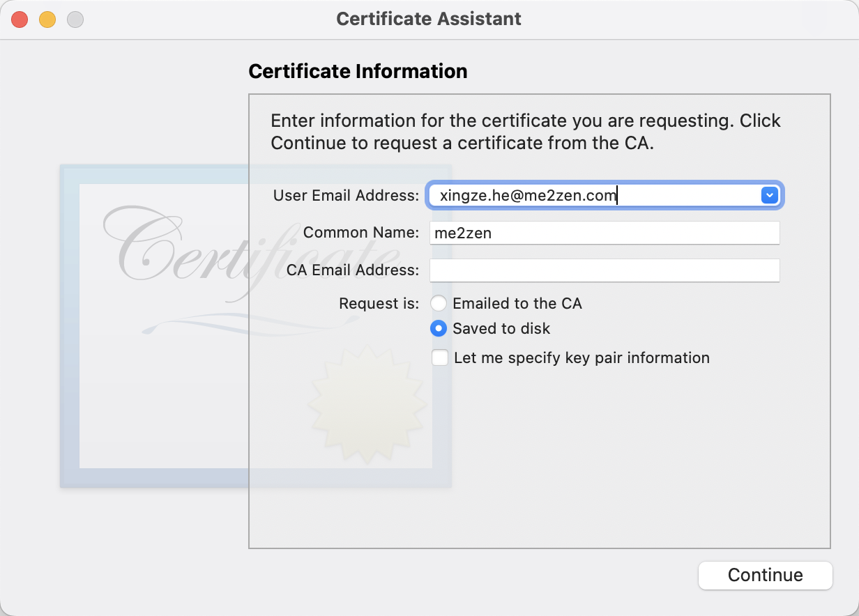This screenshot has height=616, width=859.
Task: Click the empty CA Email Address field
Action: [604, 270]
